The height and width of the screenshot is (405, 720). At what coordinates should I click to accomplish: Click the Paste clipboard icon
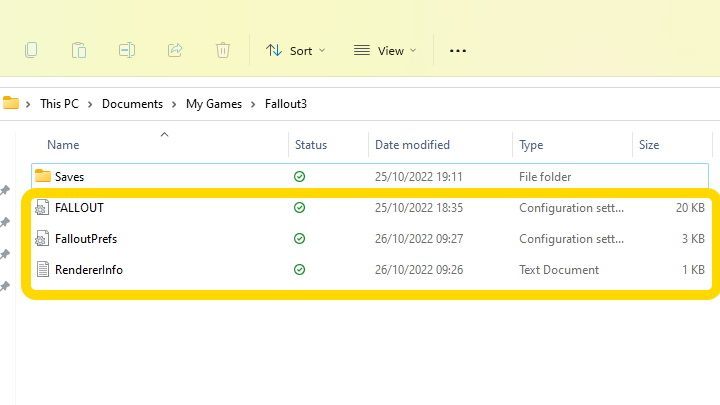coord(79,50)
